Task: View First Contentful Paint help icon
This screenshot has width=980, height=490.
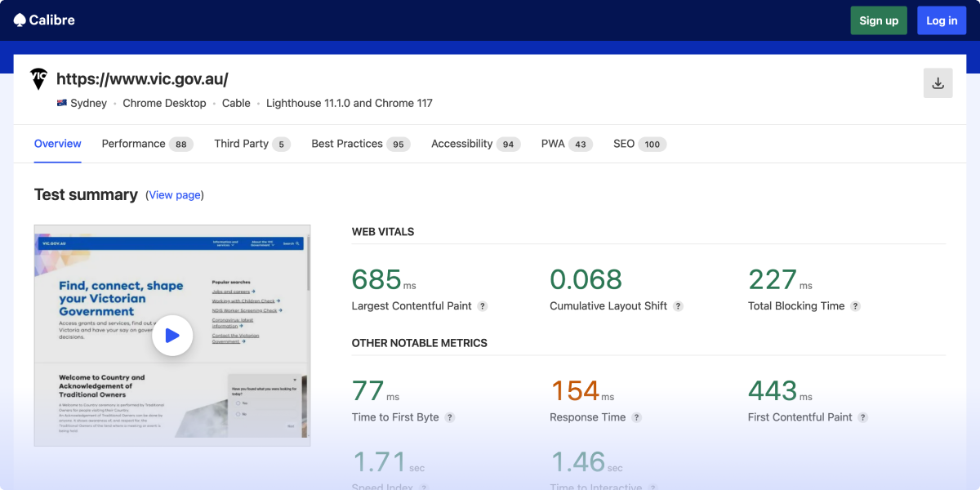Action: 862,417
